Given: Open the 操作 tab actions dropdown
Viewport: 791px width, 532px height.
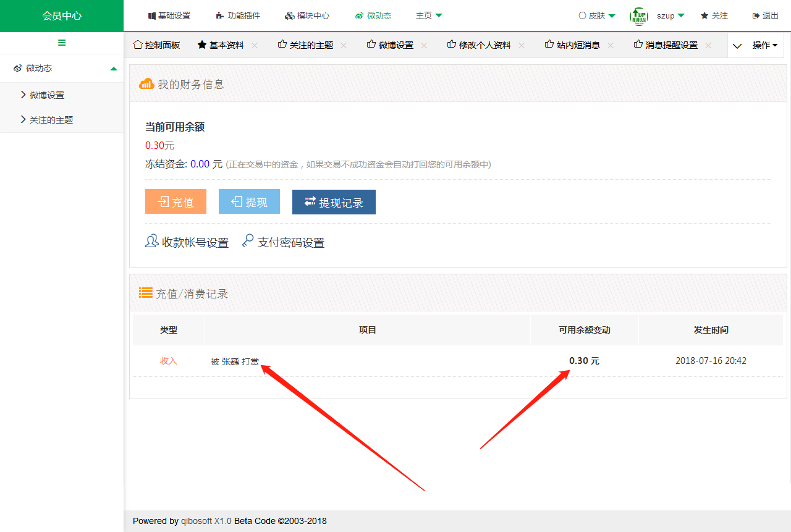Looking at the screenshot, I should (x=764, y=45).
